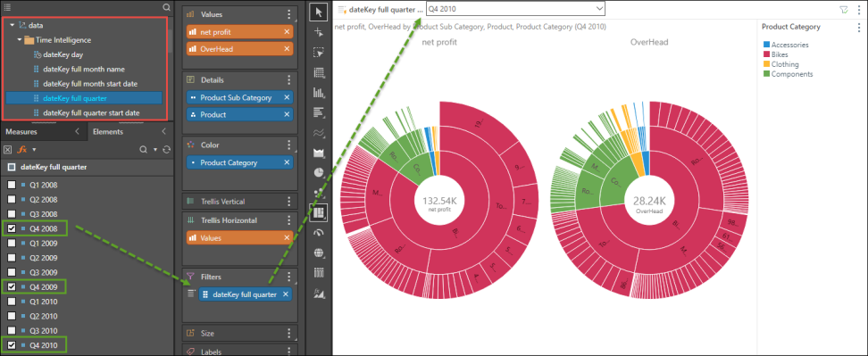The width and height of the screenshot is (868, 356).
Task: Switch to the Measures tab
Action: (x=21, y=131)
